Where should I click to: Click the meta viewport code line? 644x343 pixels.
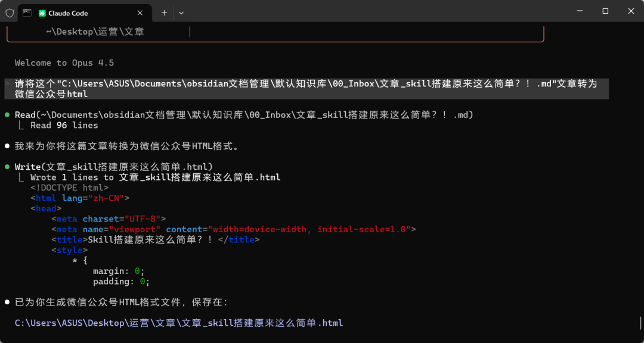click(x=234, y=229)
